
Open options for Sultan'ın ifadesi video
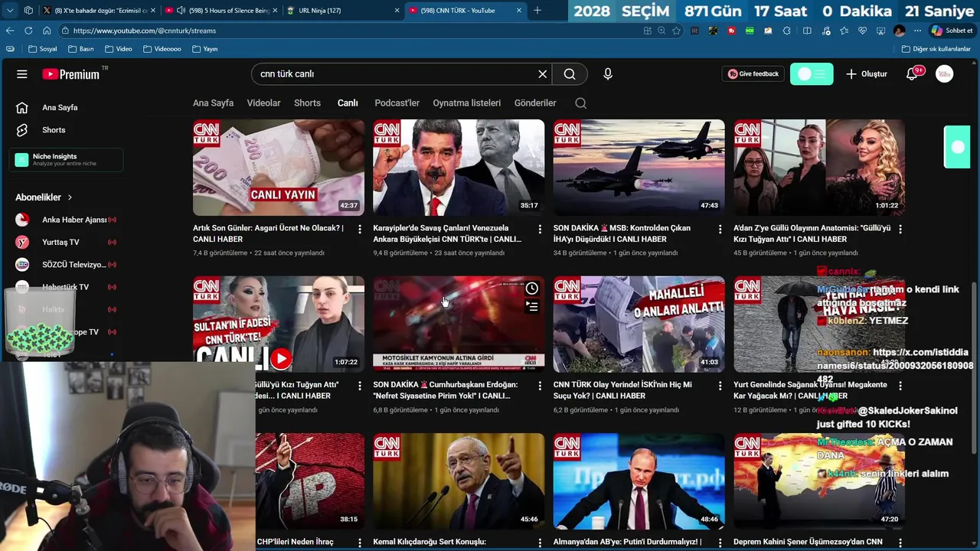[x=360, y=386]
